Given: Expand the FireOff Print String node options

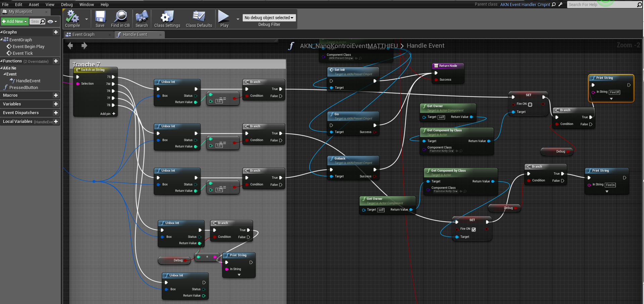Looking at the screenshot, I should click(611, 99).
